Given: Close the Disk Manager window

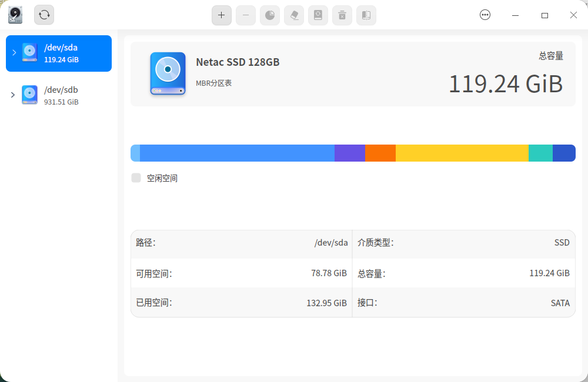Looking at the screenshot, I should [x=573, y=15].
